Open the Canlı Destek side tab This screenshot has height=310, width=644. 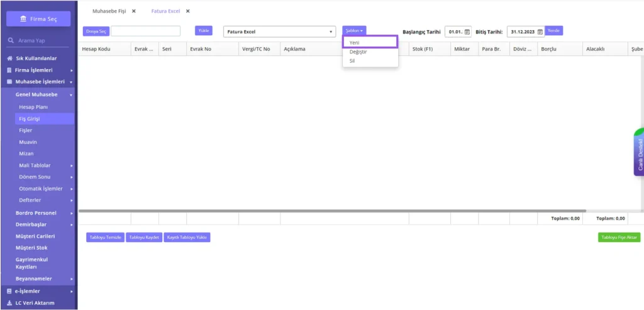[639, 153]
